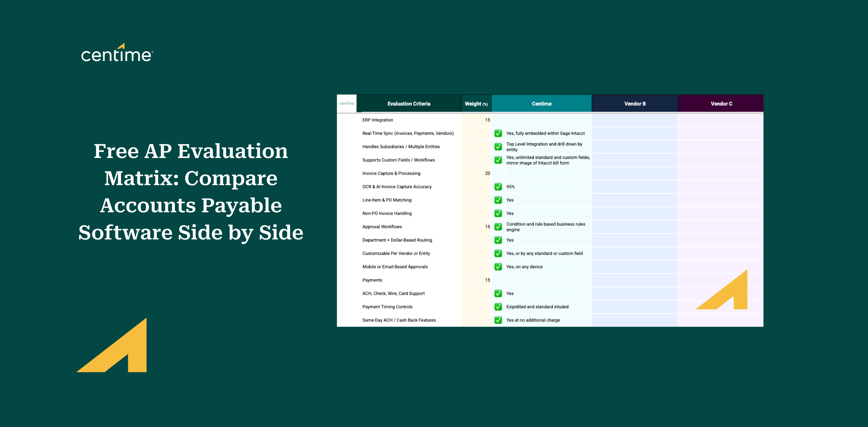Click Handles Subsidiaries / Multiple Entities label
868x427 pixels.
pyautogui.click(x=401, y=147)
